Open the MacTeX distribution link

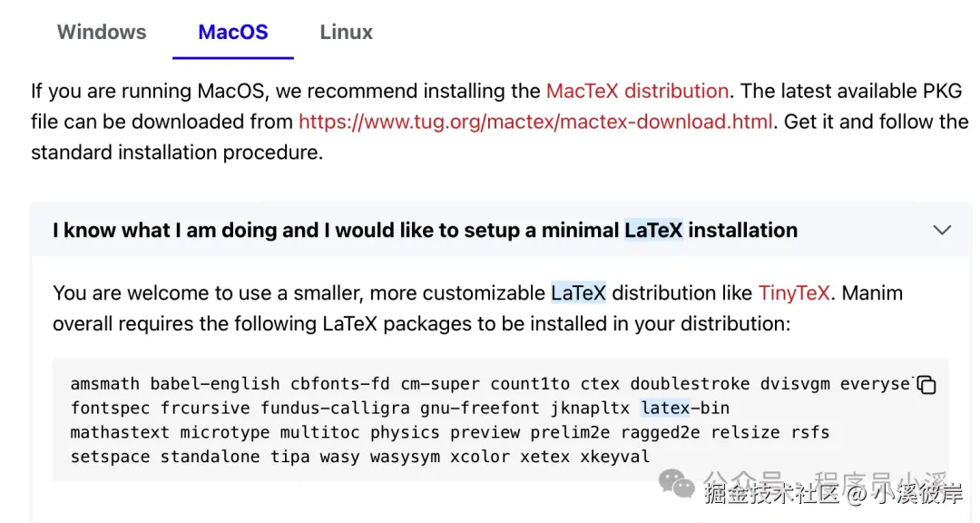[637, 91]
